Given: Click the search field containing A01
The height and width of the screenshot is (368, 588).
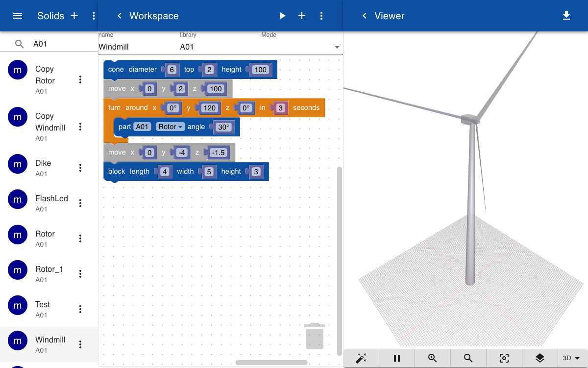Looking at the screenshot, I should (x=63, y=44).
